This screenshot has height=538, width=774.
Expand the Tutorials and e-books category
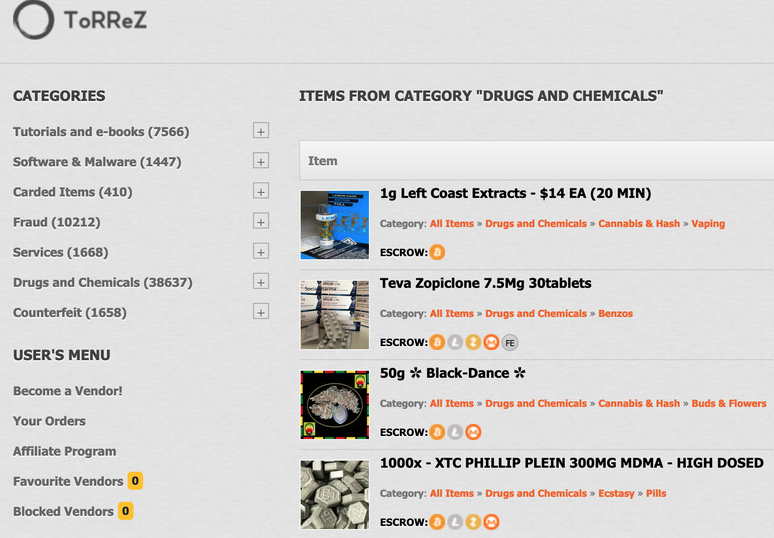pos(261,131)
